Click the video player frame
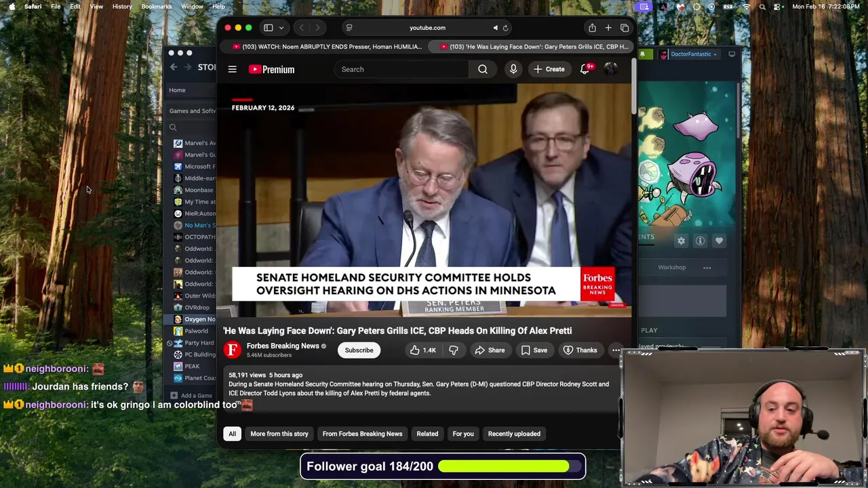 coord(425,201)
